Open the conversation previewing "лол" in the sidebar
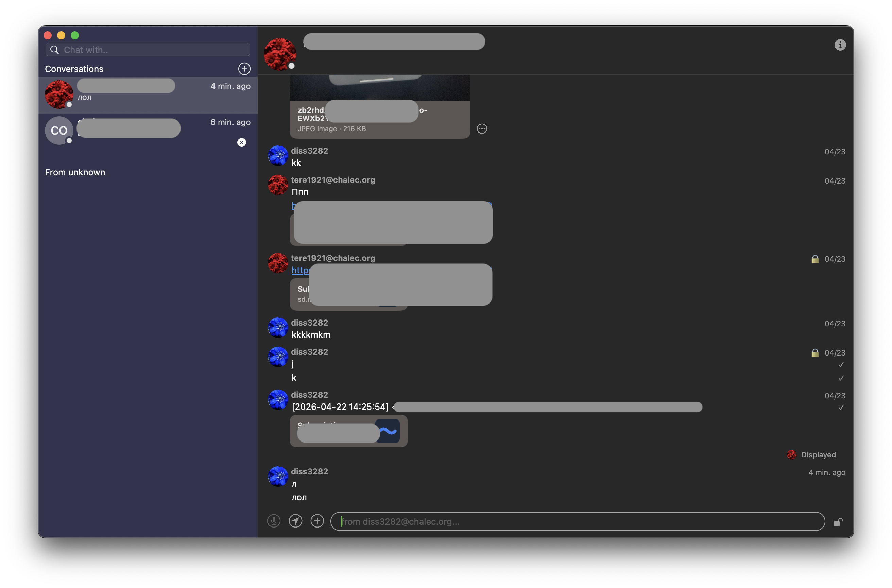The width and height of the screenshot is (892, 588). click(x=148, y=95)
